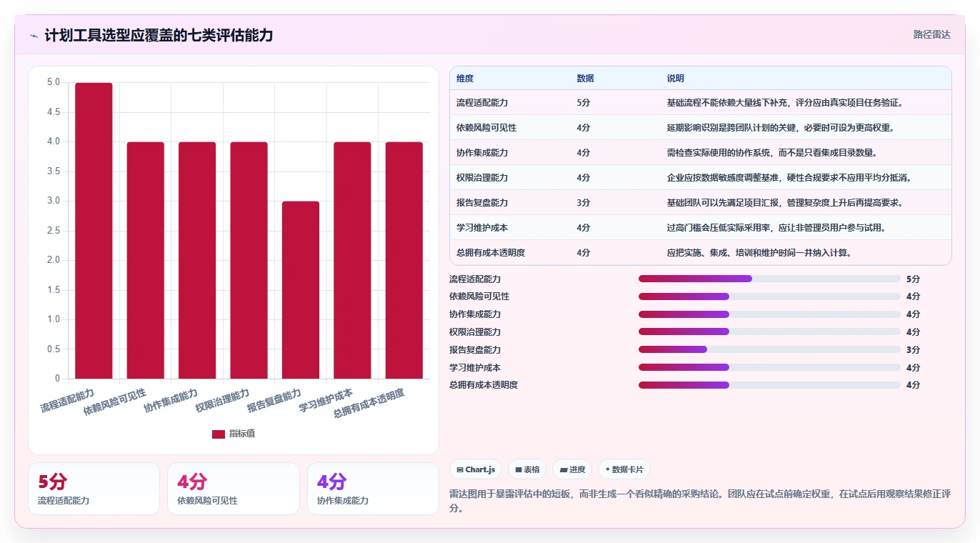
Task: Open the 4分 依赖风险可见性 data card
Action: point(234,489)
